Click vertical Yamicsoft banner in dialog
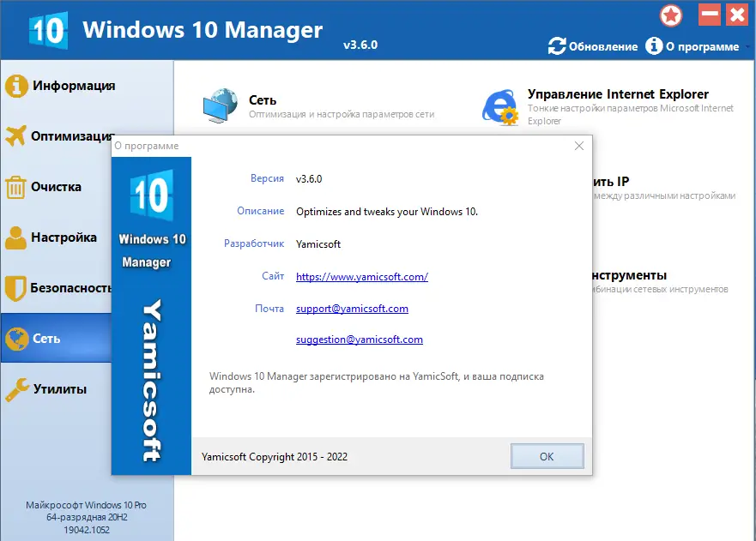 click(151, 381)
